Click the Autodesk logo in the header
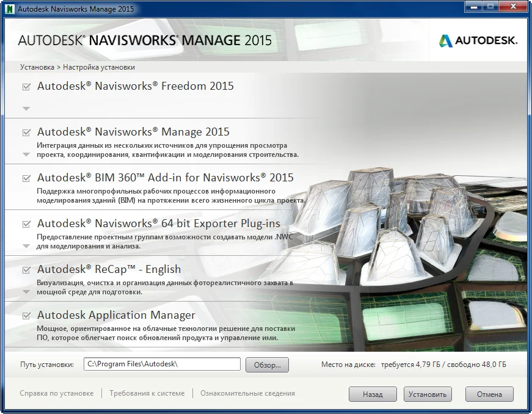Image resolution: width=532 pixels, height=414 pixels. point(478,40)
